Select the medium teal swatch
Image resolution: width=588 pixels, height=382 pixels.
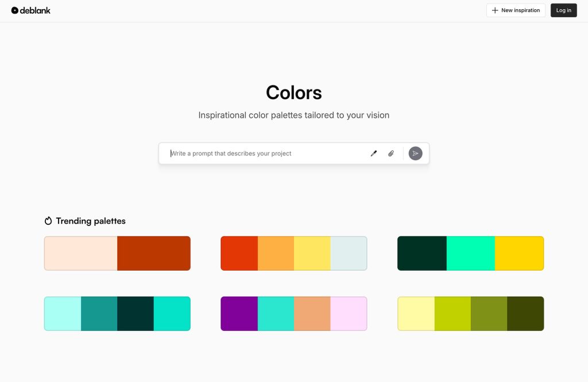click(x=99, y=313)
